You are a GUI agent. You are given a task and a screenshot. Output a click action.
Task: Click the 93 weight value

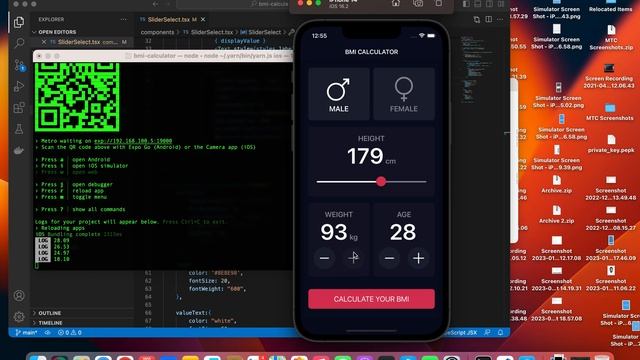(334, 232)
